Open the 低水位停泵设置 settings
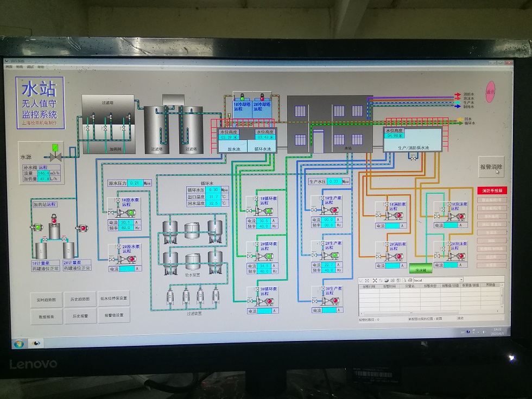The height and width of the screenshot is (399, 532). pos(113,298)
